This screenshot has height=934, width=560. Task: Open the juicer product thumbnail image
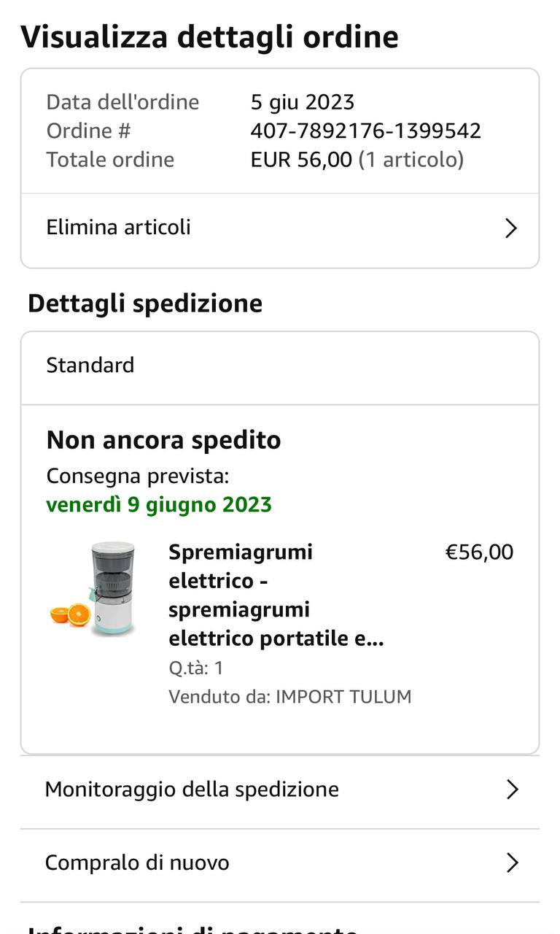point(93,588)
